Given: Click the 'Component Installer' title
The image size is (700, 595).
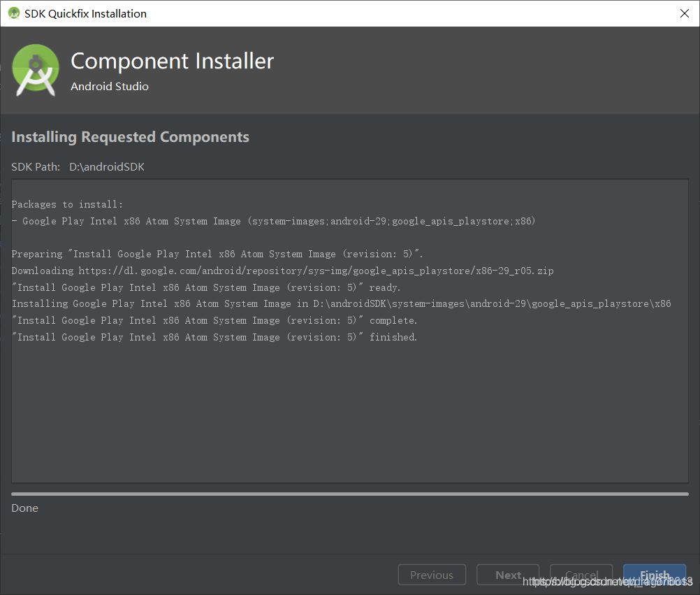Looking at the screenshot, I should (173, 61).
